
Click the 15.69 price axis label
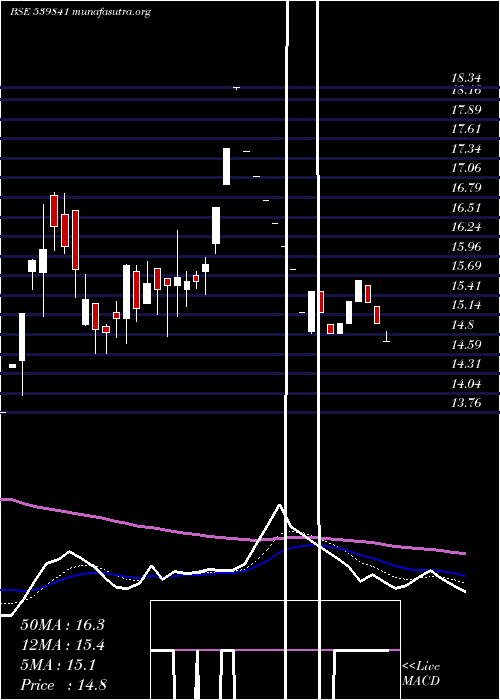pyautogui.click(x=466, y=266)
